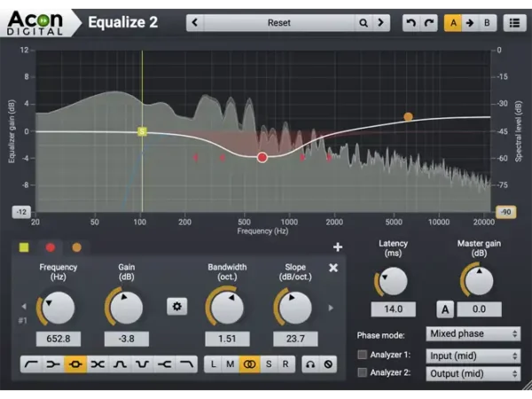Click frequency value field 652.8

[59, 339]
